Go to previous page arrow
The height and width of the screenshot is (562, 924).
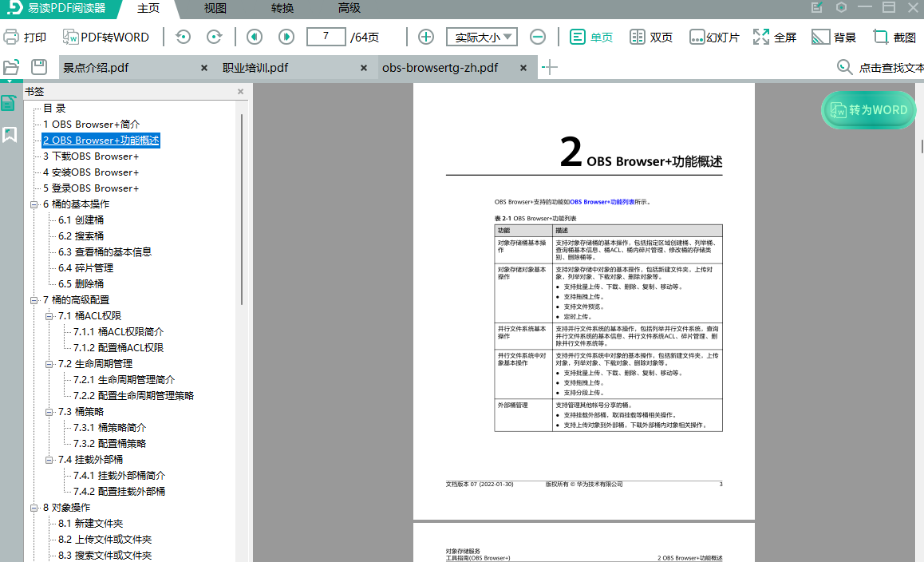pos(255,38)
